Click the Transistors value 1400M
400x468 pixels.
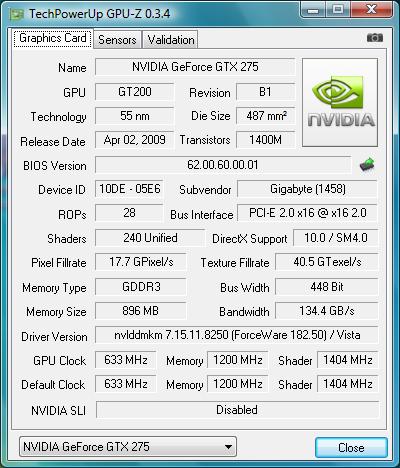[266, 140]
